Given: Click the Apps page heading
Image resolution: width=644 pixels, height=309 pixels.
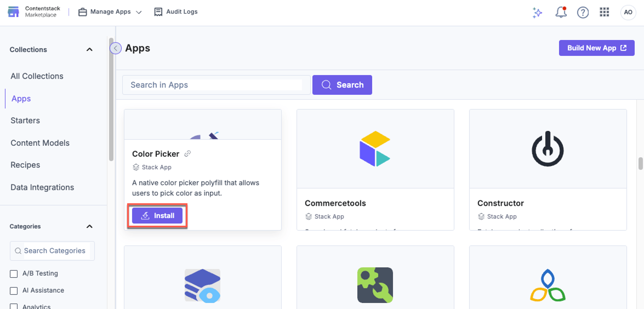Looking at the screenshot, I should point(138,48).
